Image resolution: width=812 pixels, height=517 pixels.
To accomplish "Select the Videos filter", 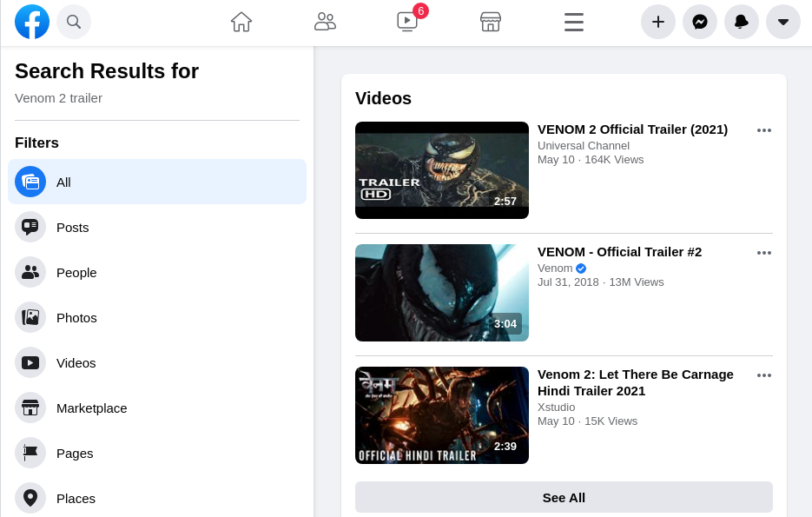I will (x=76, y=362).
